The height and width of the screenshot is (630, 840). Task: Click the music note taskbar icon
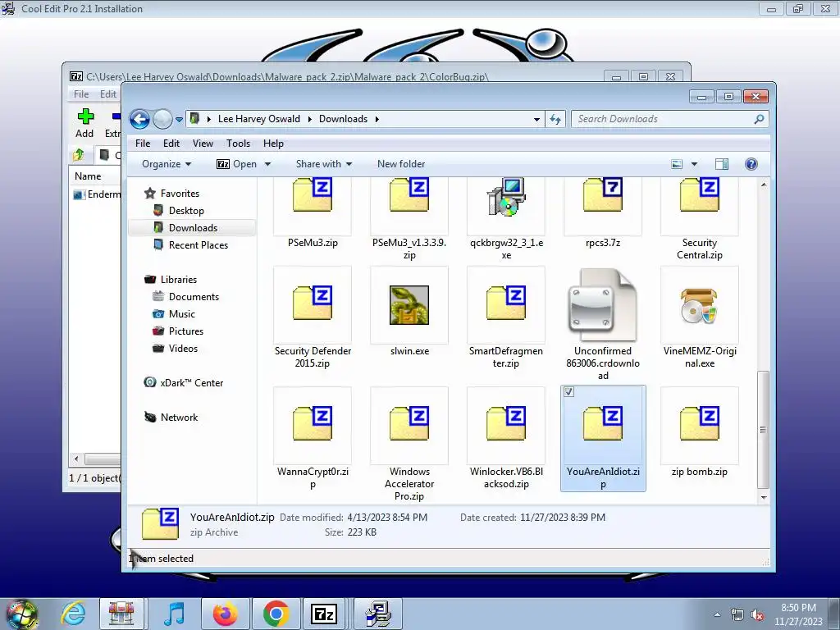[x=174, y=614]
